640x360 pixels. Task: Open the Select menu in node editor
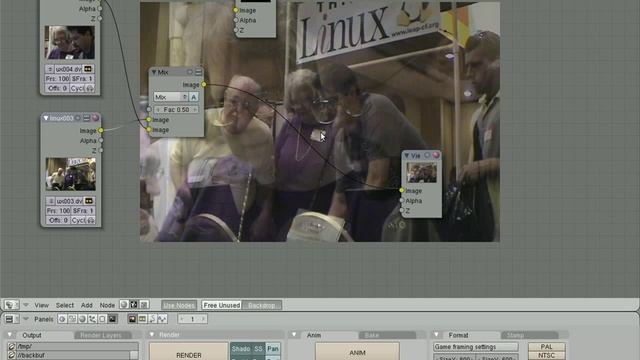coord(65,305)
